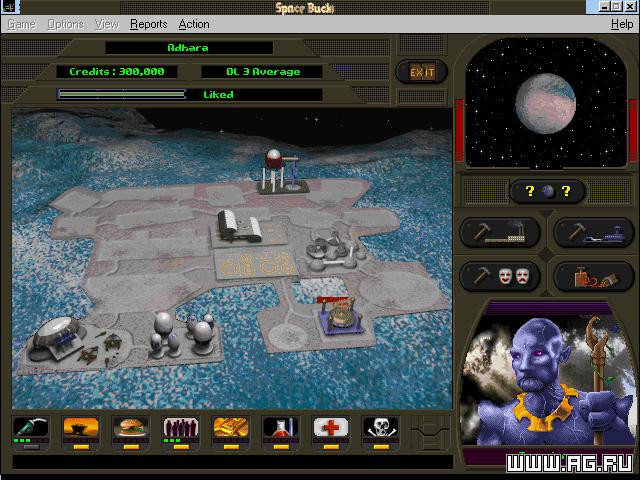Click the Liked popularity progress bar
640x480 pixels.
122,95
